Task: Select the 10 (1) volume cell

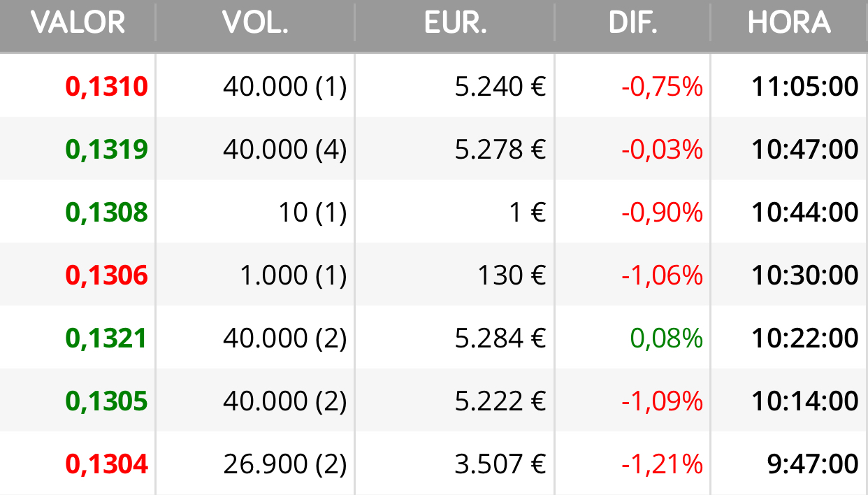Action: 312,213
